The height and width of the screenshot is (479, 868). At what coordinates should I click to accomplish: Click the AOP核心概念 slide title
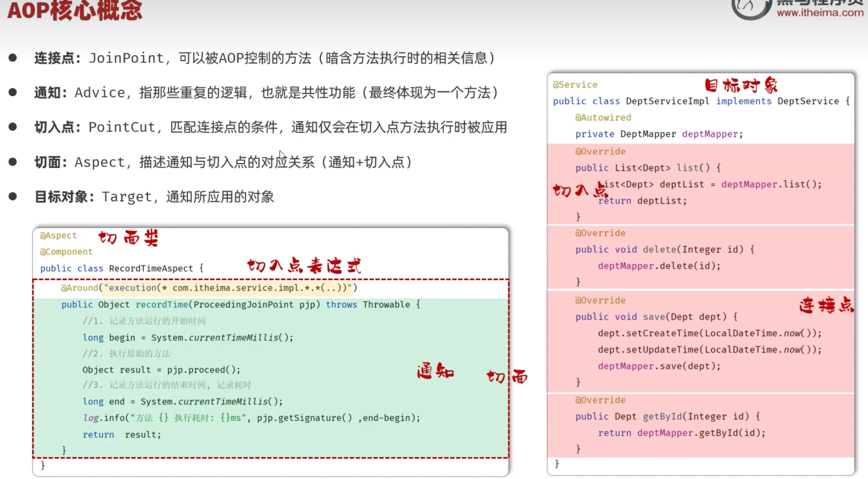click(75, 10)
